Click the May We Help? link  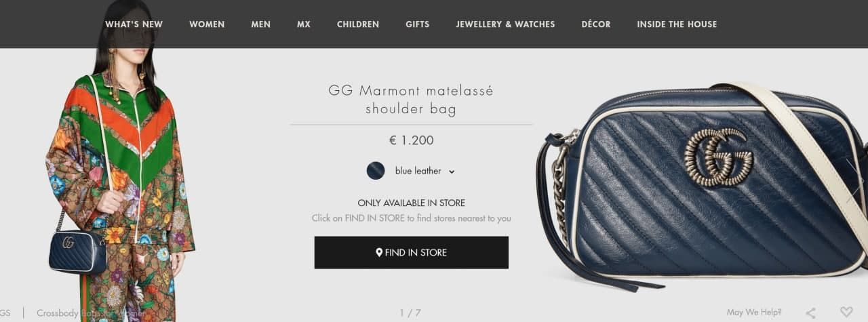(754, 313)
